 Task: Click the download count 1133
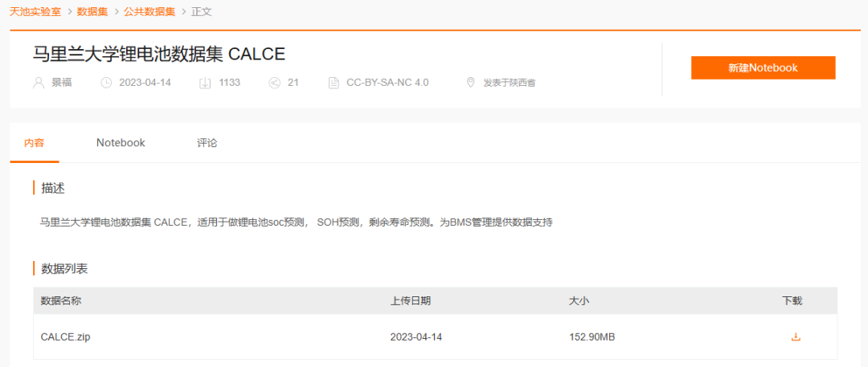tap(229, 83)
